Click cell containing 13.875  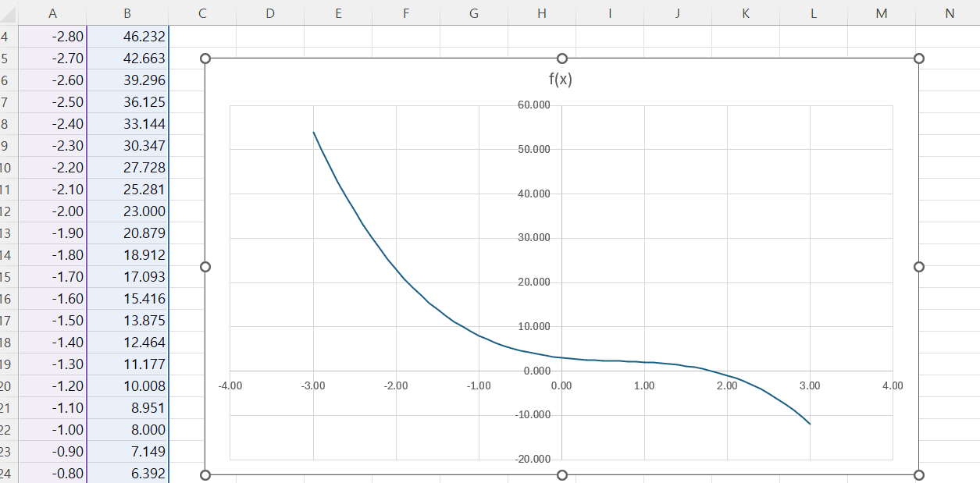(128, 321)
